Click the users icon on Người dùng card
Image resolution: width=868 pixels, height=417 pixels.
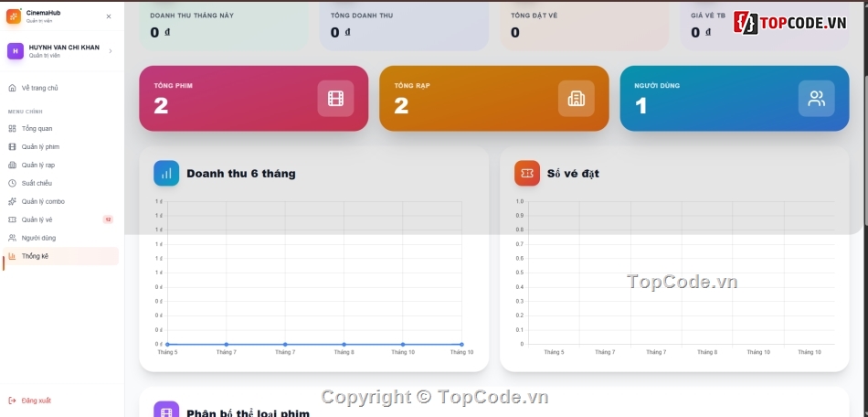817,99
